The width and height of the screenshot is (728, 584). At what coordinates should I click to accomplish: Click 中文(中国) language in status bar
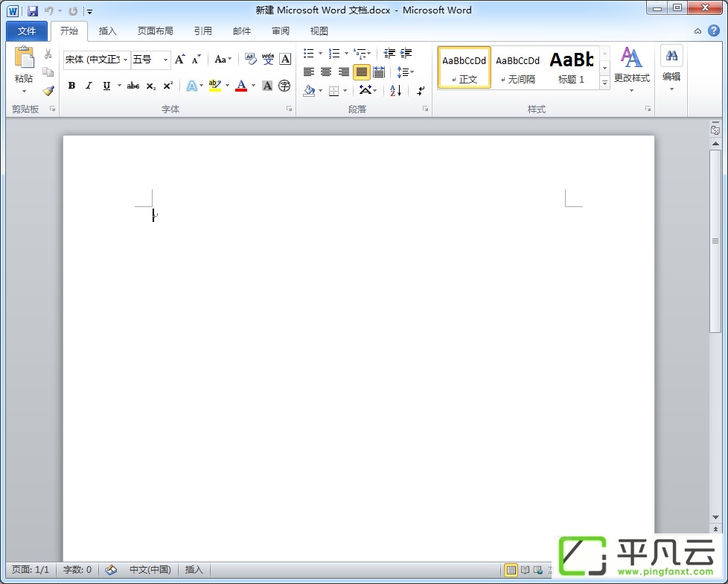(150, 570)
